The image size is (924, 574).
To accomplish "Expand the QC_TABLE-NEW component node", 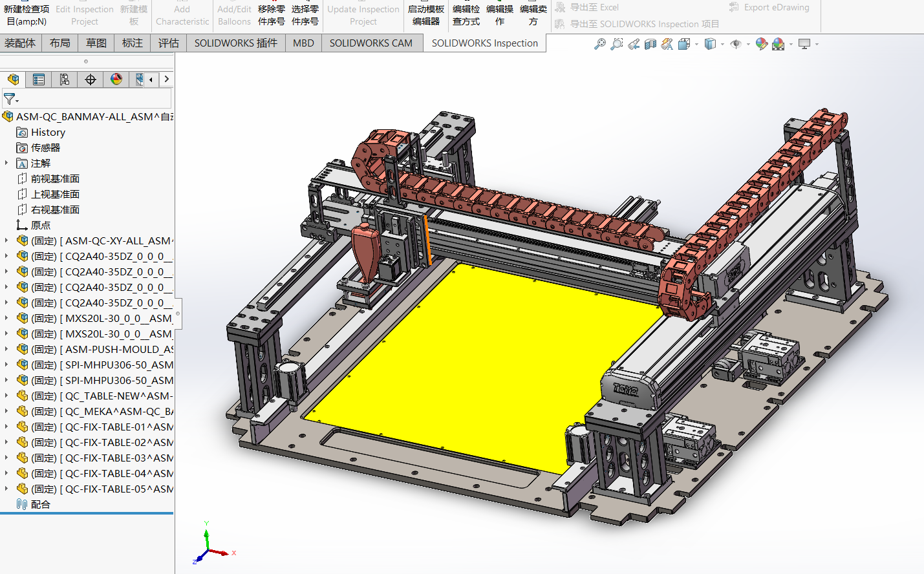I will coord(6,396).
